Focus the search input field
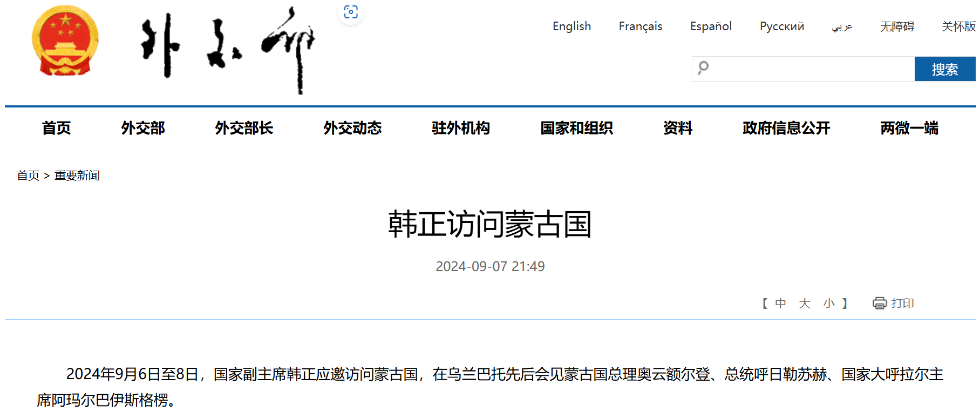Viewport: 980px width, 418px height. tap(809, 69)
